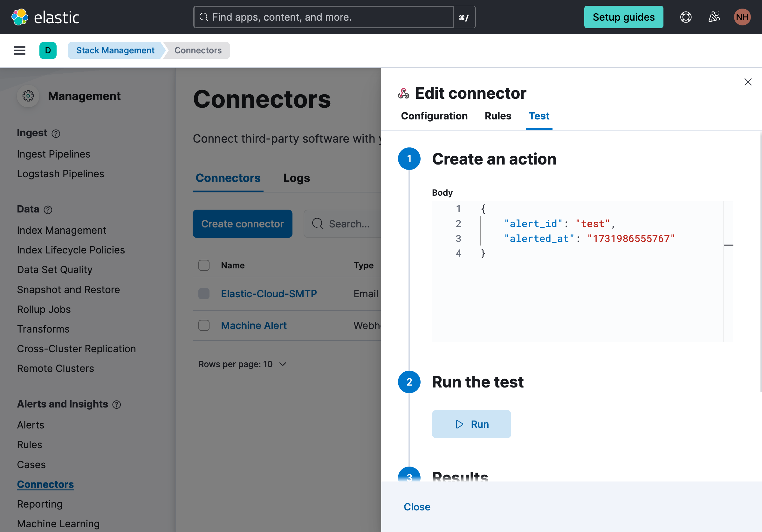Switch to the Rules tab in flyout
This screenshot has height=532, width=762.
tap(498, 116)
